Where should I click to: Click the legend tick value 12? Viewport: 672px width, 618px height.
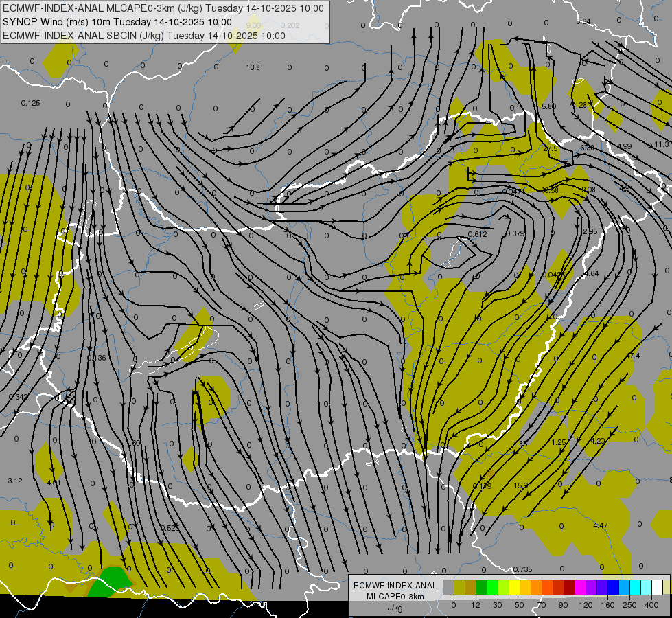click(x=476, y=605)
